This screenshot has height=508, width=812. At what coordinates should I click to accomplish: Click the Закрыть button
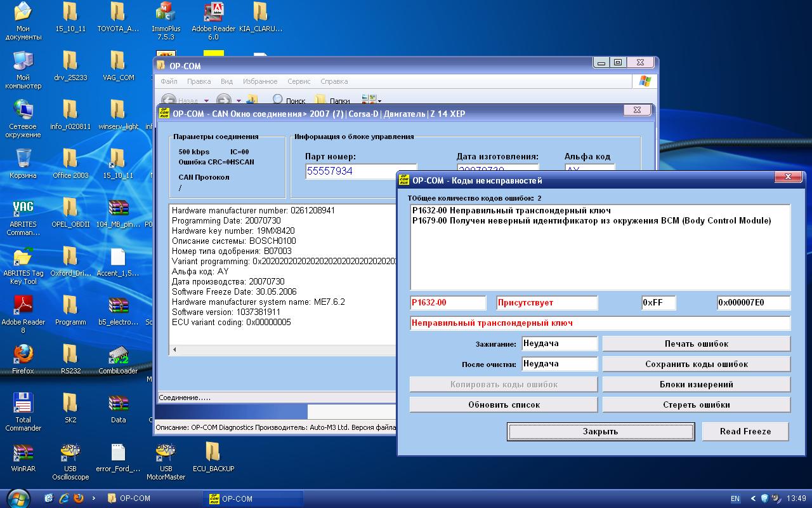(600, 431)
